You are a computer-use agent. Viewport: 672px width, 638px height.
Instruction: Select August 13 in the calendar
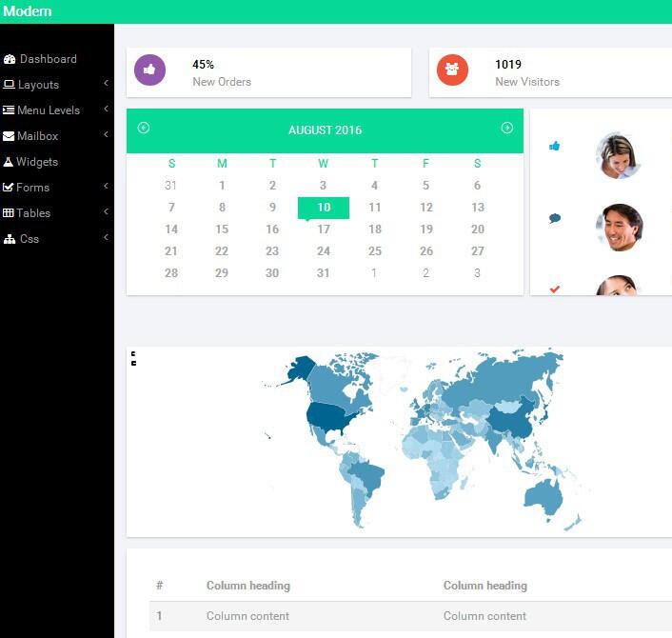pos(478,208)
